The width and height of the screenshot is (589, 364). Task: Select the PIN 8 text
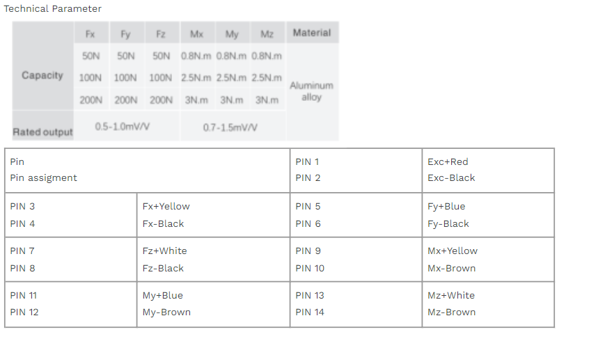(x=23, y=269)
